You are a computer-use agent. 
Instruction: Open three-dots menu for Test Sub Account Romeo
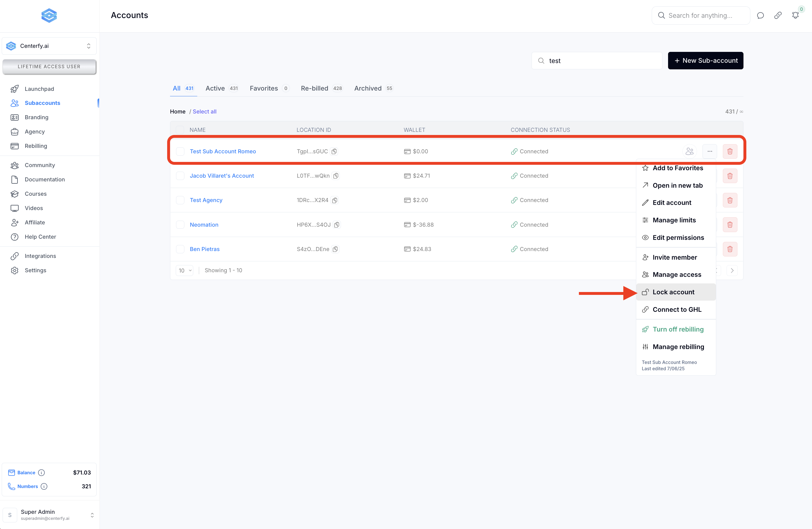tap(710, 151)
